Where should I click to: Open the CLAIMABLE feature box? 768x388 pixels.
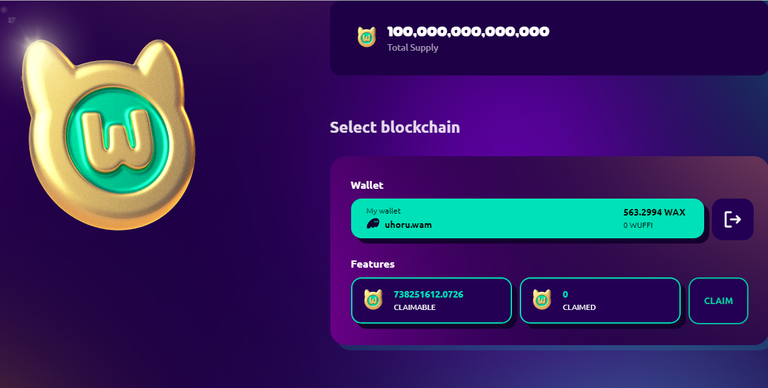click(432, 300)
